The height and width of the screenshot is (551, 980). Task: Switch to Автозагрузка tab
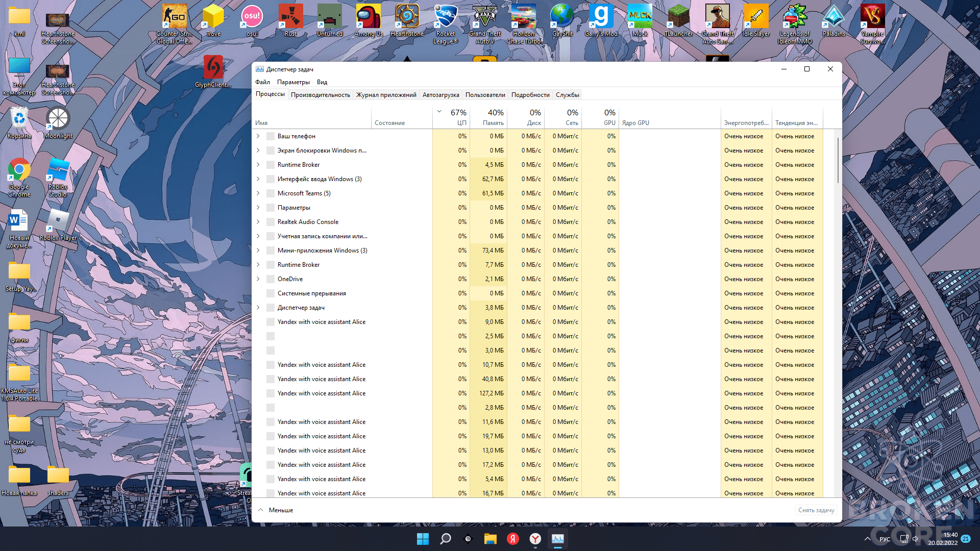point(440,95)
